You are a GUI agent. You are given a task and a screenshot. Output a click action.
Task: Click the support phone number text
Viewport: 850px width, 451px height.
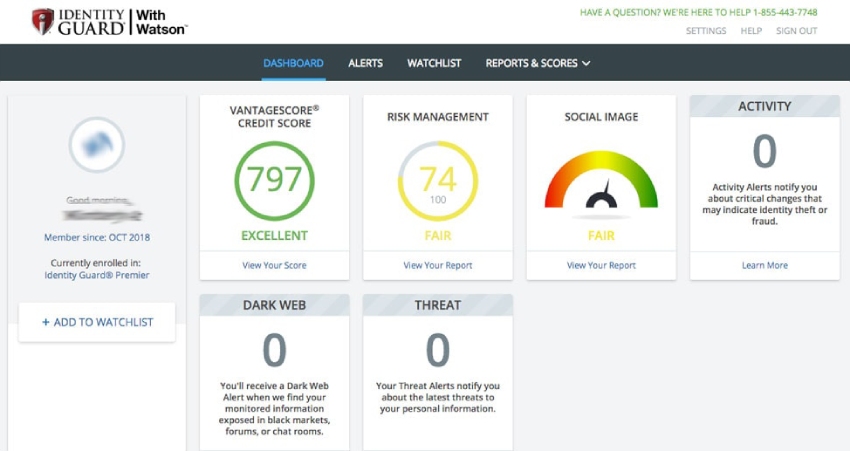[785, 12]
